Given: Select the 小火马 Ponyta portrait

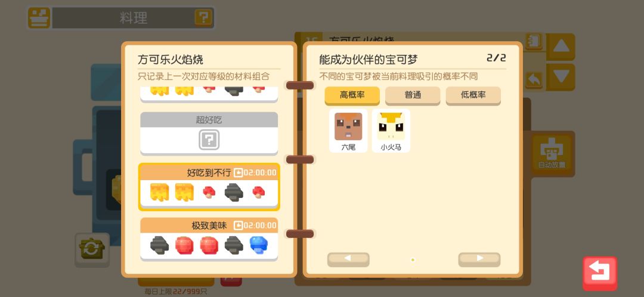Looking at the screenshot, I should point(391,131).
